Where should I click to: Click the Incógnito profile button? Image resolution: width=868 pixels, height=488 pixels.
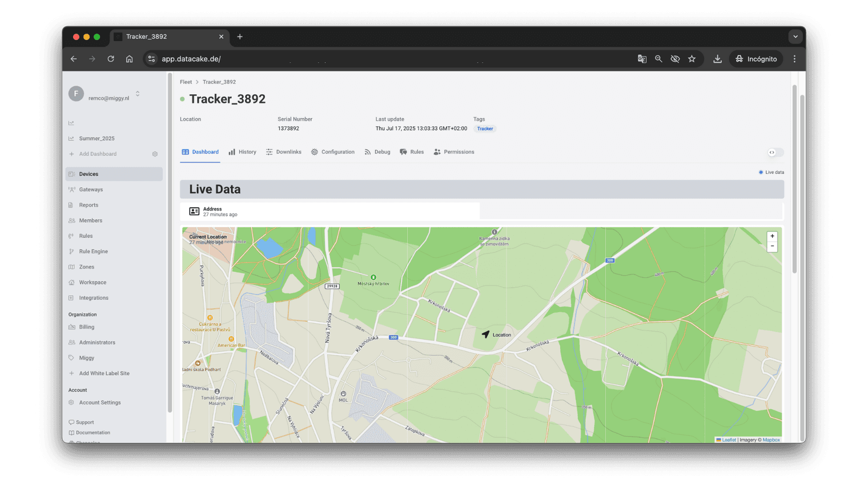tap(756, 59)
